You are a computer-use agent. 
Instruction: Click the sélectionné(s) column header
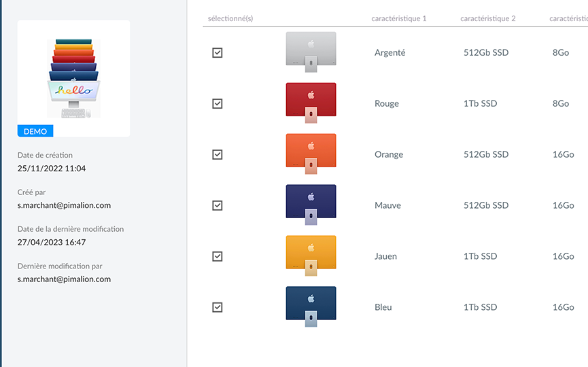(x=230, y=18)
